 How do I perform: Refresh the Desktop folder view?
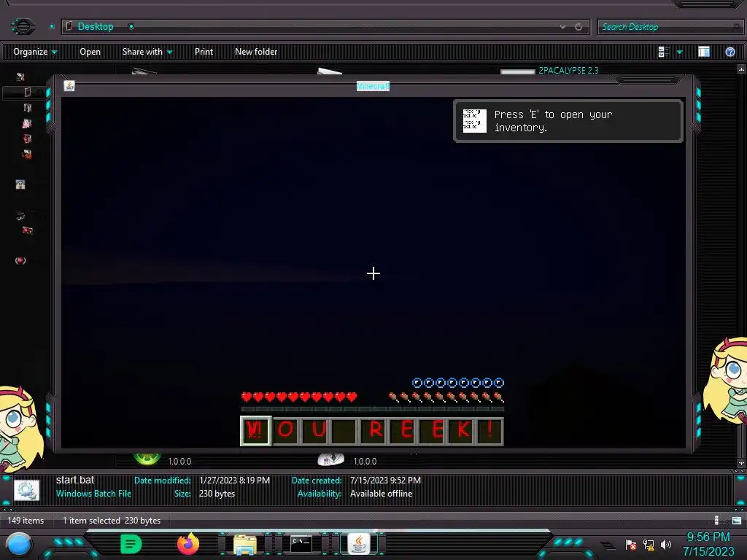pos(578,27)
